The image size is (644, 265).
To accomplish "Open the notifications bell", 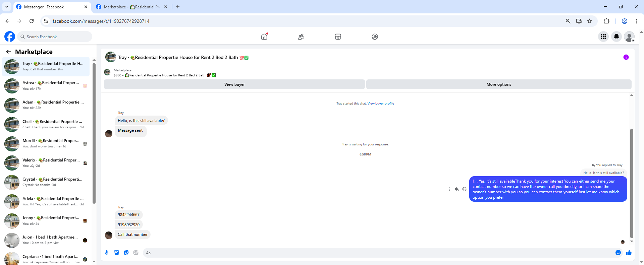I will pos(616,37).
